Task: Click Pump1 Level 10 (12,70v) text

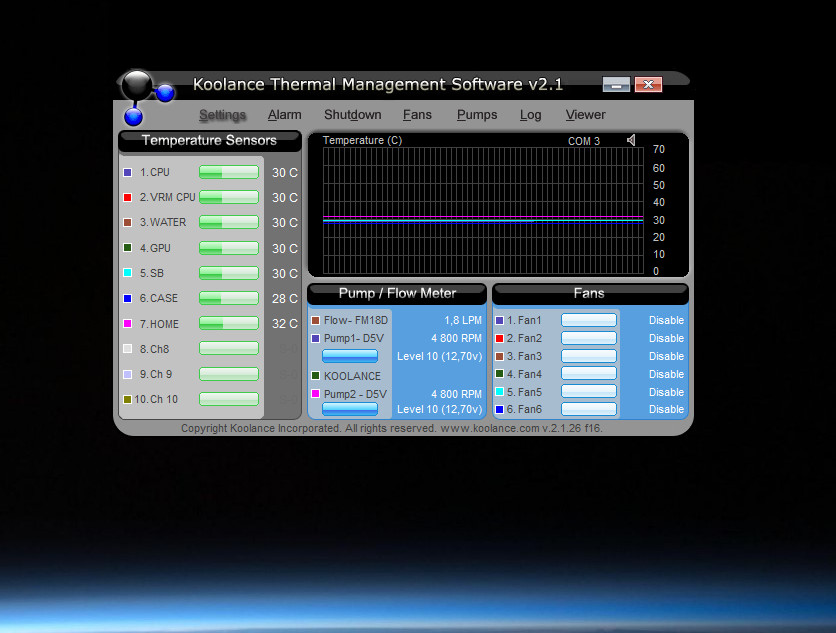Action: [x=439, y=356]
